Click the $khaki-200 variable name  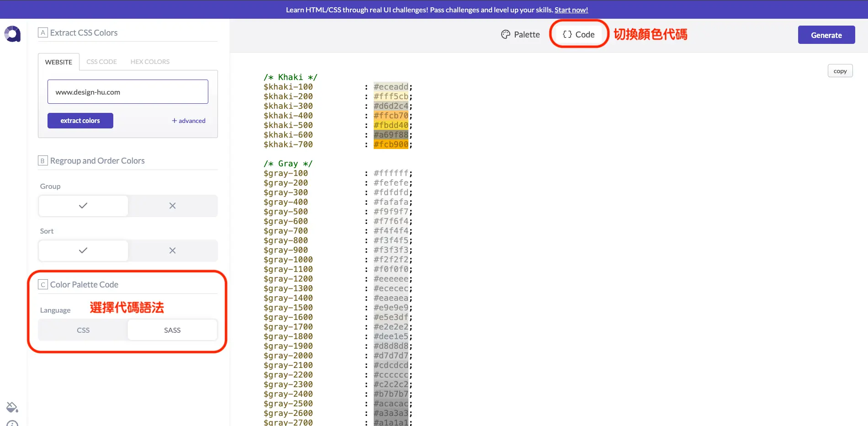coord(288,96)
